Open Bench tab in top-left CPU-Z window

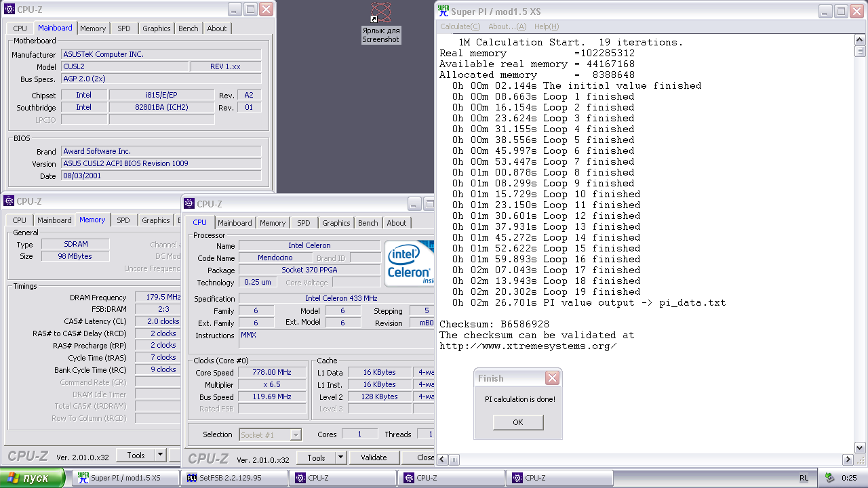[189, 28]
